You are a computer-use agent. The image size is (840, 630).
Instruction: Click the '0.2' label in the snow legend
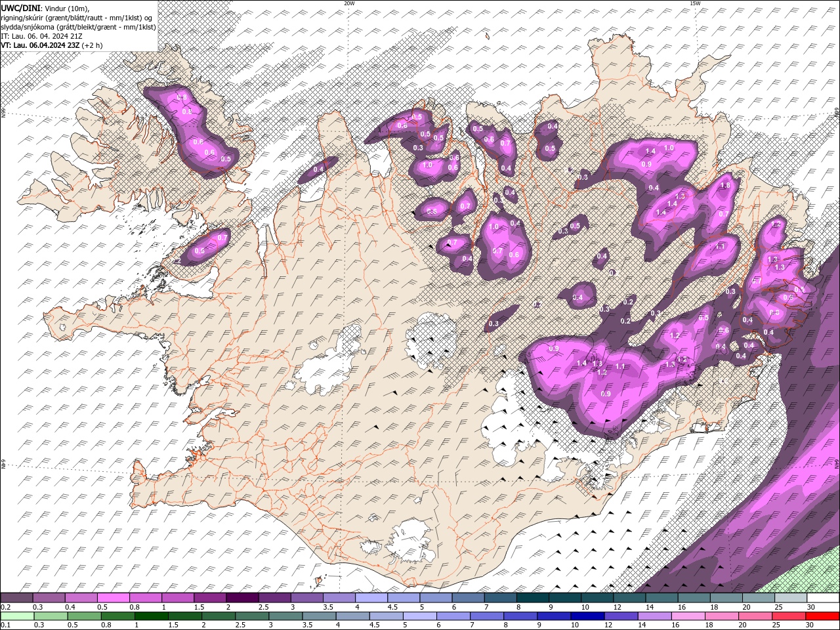(x=5, y=607)
